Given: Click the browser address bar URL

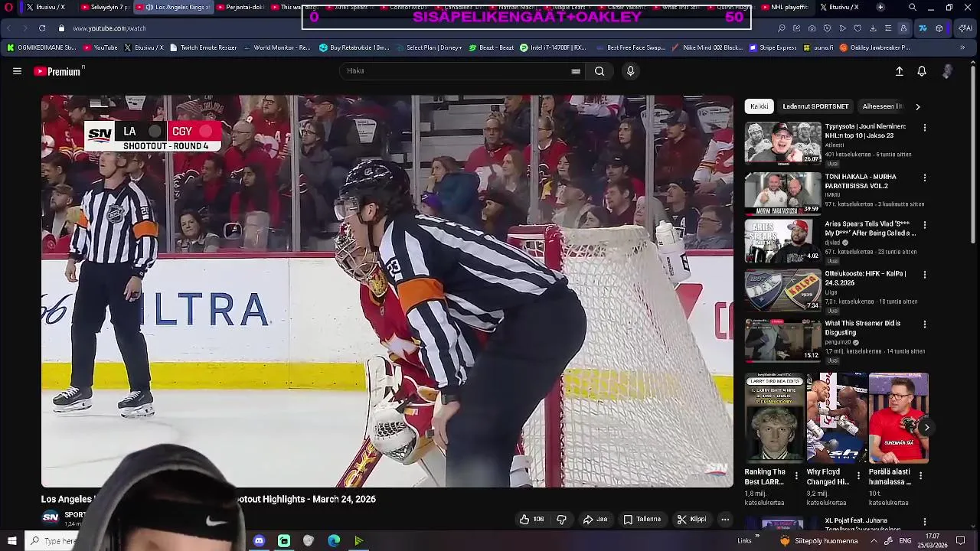Looking at the screenshot, I should 109,28.
